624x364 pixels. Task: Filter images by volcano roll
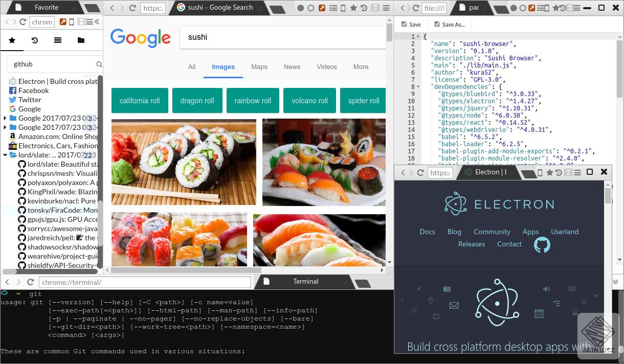[309, 101]
